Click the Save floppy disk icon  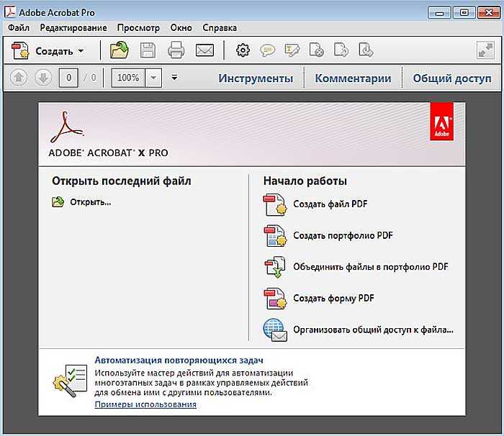click(148, 50)
